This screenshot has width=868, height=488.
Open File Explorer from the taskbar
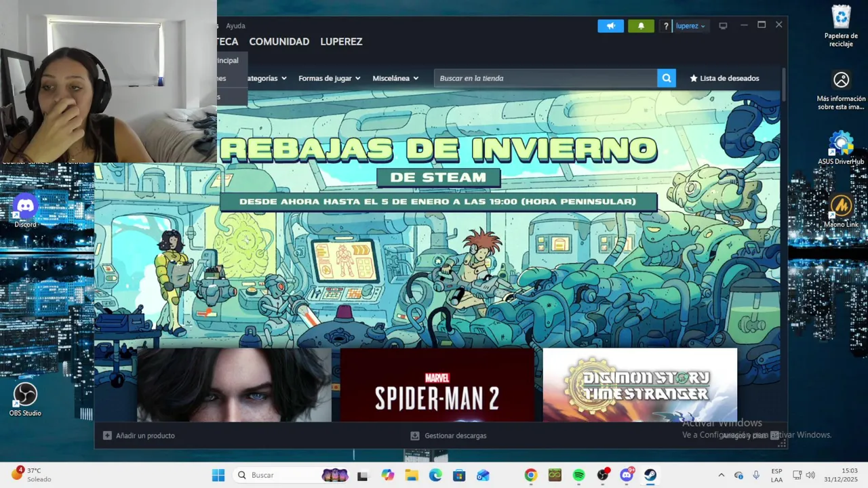[x=412, y=475]
